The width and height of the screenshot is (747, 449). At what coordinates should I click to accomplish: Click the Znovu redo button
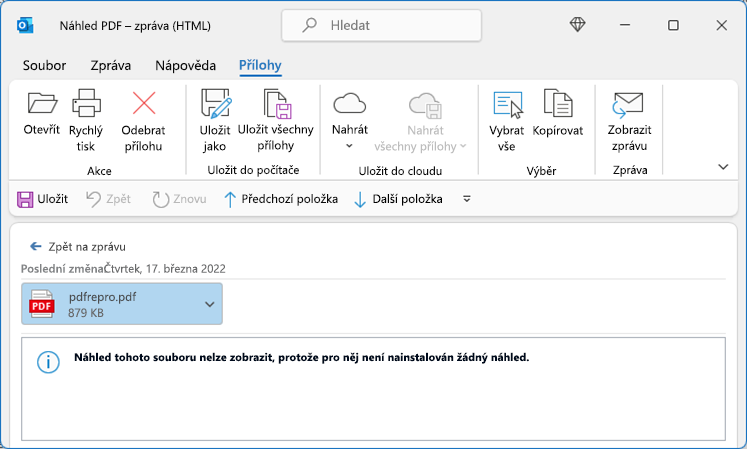[179, 199]
